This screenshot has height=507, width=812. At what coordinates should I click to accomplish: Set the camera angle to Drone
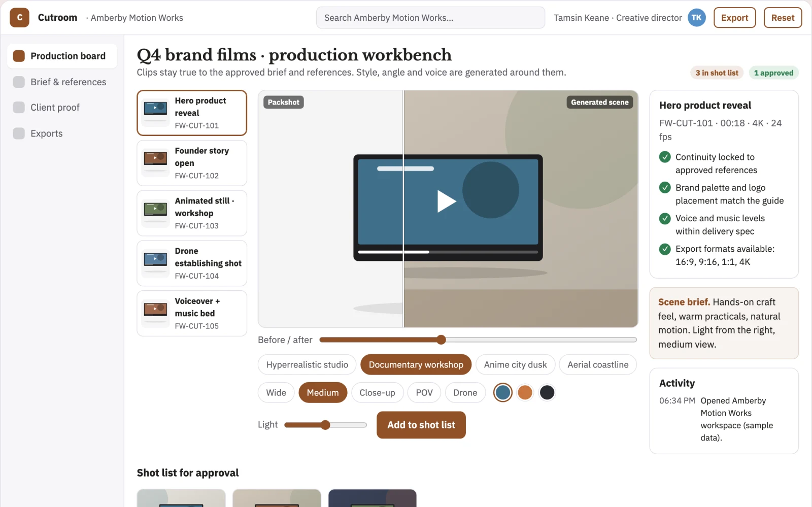[x=465, y=392]
